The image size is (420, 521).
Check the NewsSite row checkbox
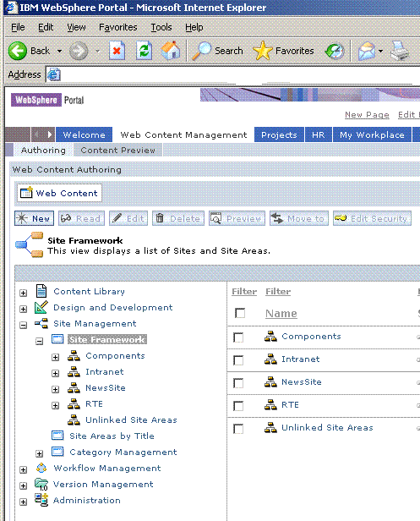(238, 383)
